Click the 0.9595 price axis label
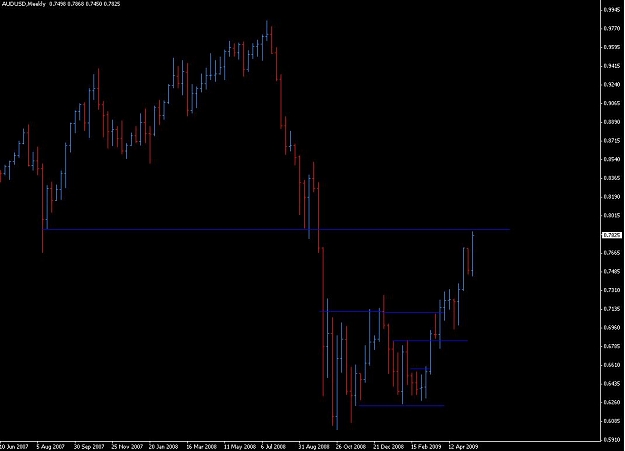The image size is (625, 451). (x=612, y=47)
